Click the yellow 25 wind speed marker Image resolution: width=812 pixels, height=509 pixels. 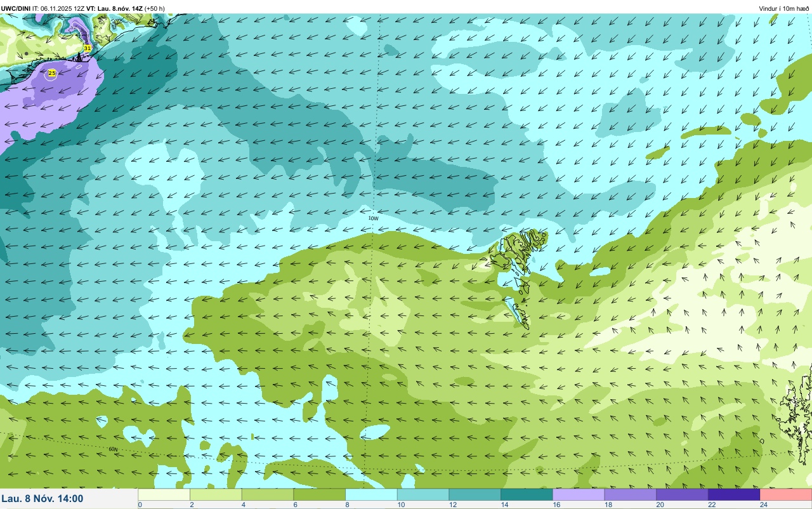(x=52, y=74)
